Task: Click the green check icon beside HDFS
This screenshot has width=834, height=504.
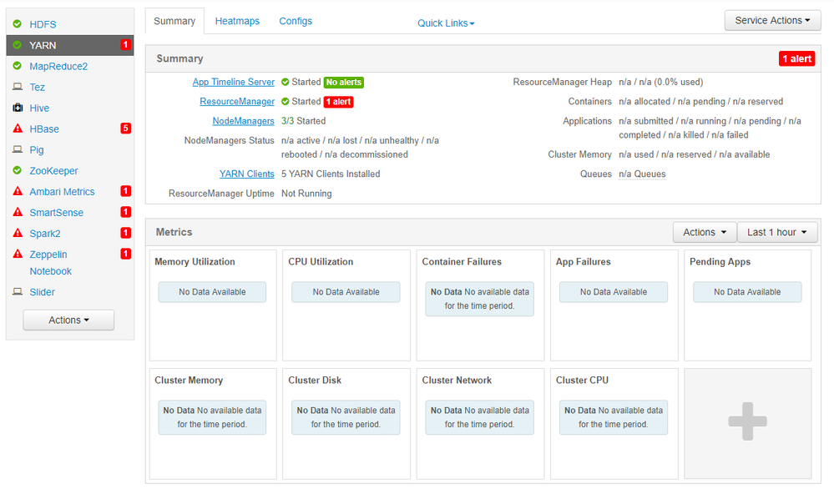Action: click(18, 24)
